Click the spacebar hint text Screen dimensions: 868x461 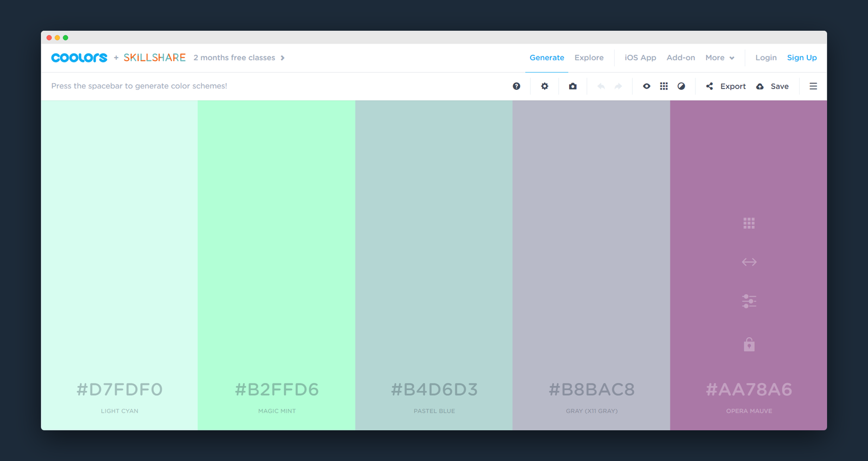[x=139, y=86]
